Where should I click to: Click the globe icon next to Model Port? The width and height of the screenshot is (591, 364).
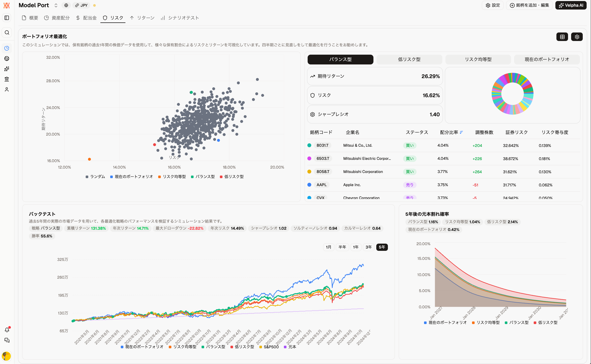tap(66, 5)
